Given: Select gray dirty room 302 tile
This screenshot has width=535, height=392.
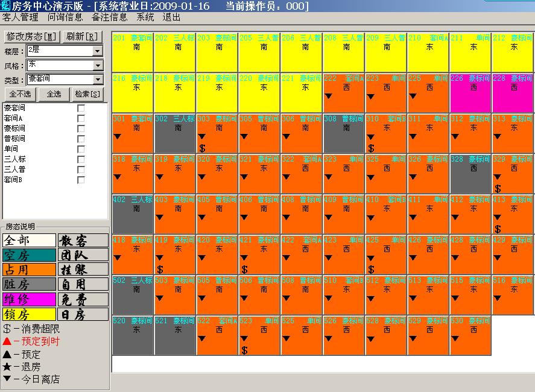Looking at the screenshot, I should tap(175, 133).
